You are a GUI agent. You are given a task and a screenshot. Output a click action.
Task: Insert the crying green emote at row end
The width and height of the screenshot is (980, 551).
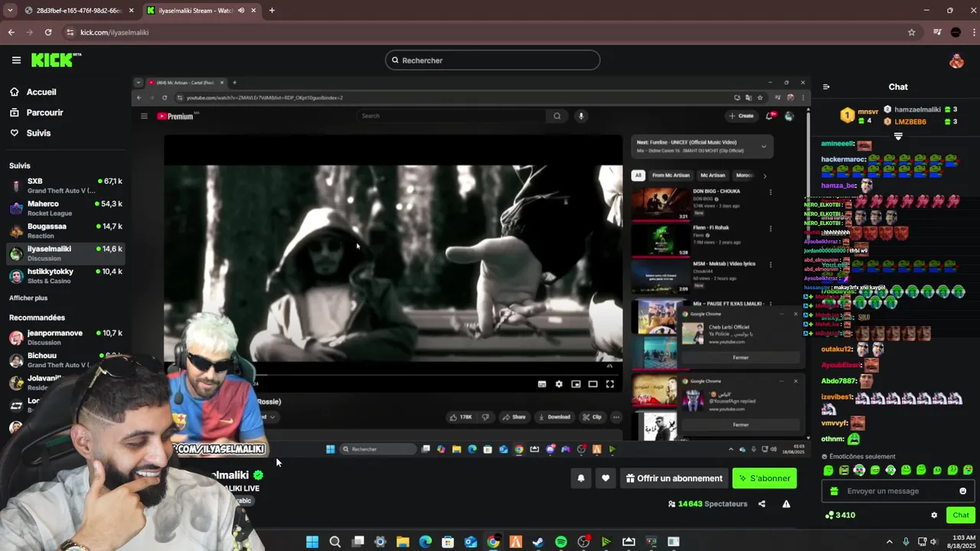[968, 470]
